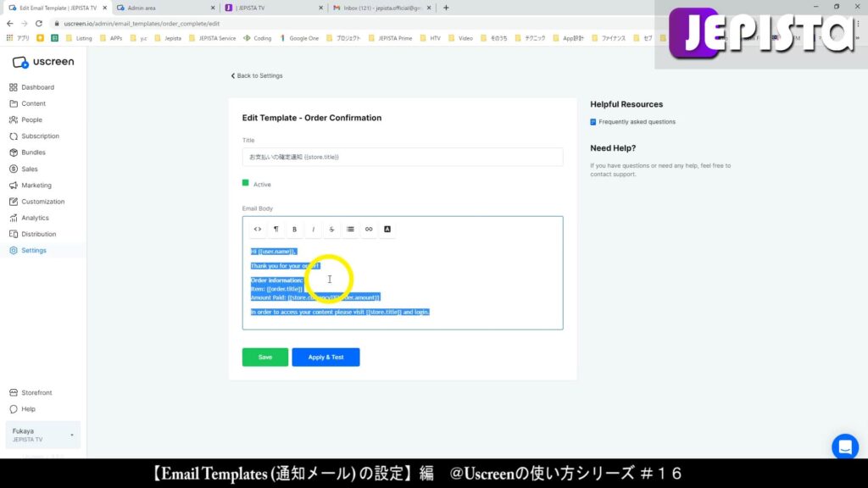Viewport: 868px width, 488px height.
Task: Open the text color tool in editor
Action: click(x=387, y=229)
